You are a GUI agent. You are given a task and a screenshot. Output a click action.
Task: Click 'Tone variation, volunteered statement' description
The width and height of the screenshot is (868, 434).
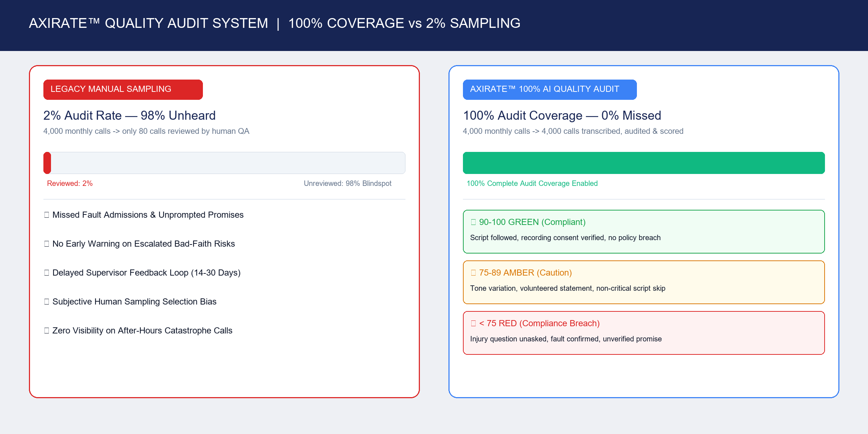tap(568, 288)
